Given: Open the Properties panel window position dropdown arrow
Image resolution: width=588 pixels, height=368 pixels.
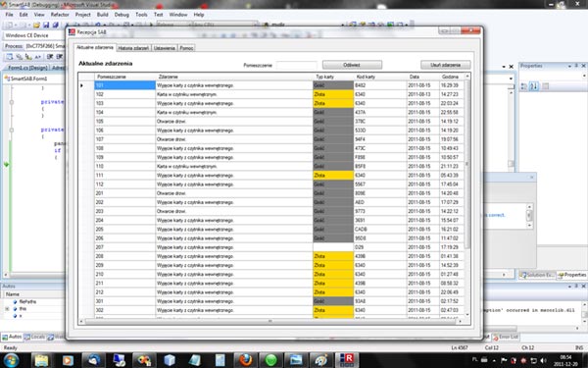Looking at the screenshot, I should [x=569, y=66].
